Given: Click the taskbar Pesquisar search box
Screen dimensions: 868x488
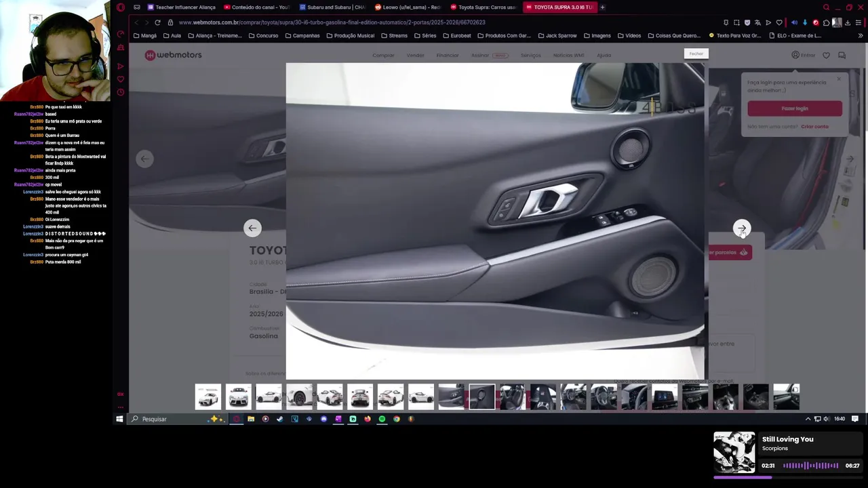Looking at the screenshot, I should click(176, 419).
